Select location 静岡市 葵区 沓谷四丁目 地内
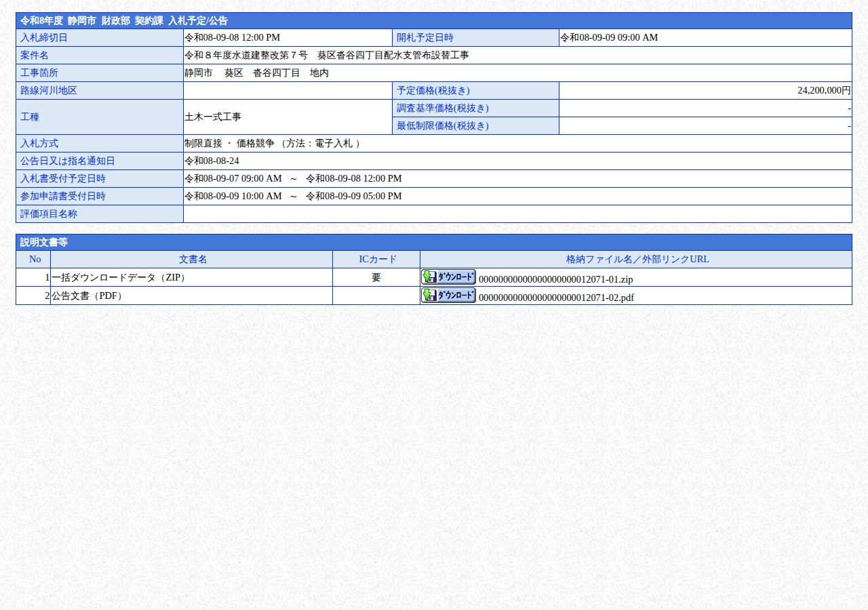The image size is (868, 610). pos(256,73)
